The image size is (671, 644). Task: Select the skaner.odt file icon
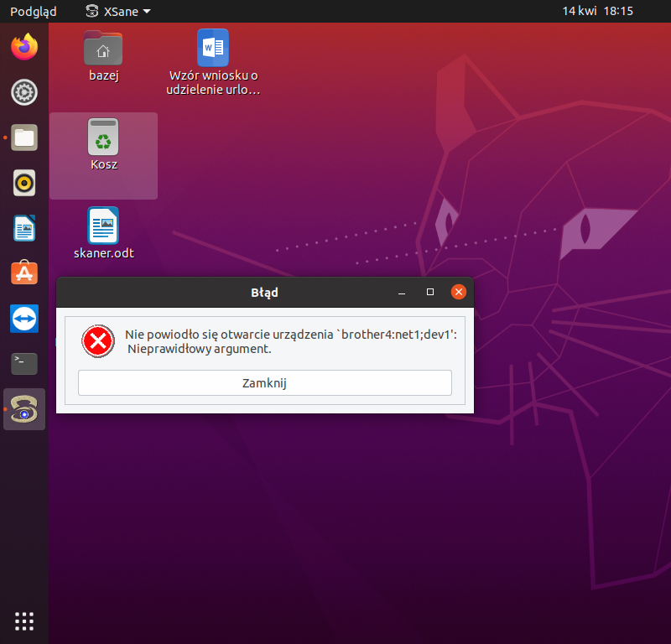tap(103, 226)
